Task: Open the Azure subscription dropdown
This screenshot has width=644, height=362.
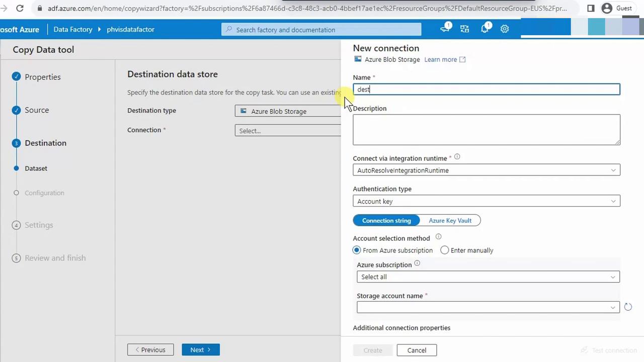Action: coord(488,277)
